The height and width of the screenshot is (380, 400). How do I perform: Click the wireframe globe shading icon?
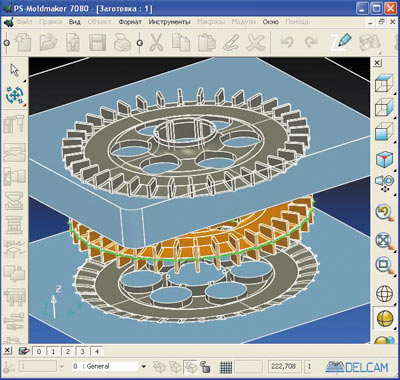[384, 293]
